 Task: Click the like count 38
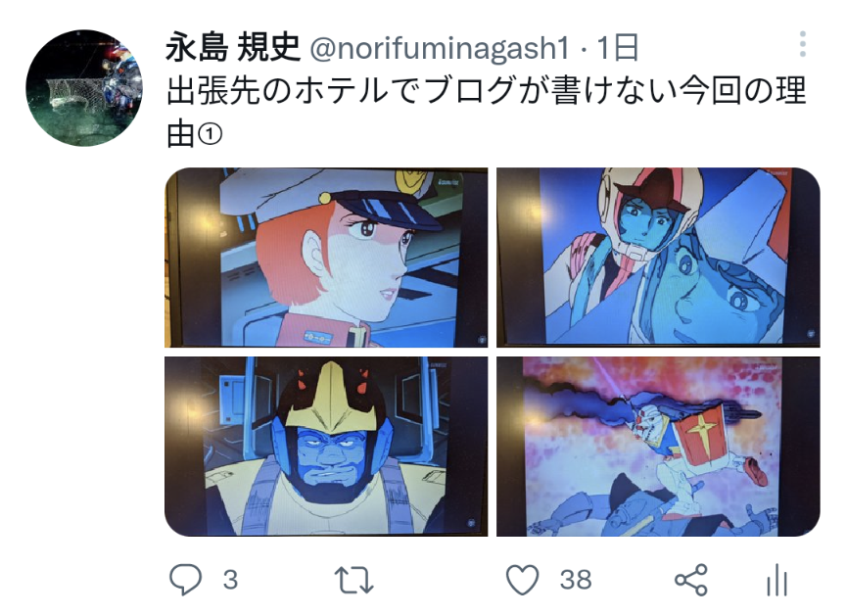point(576,580)
